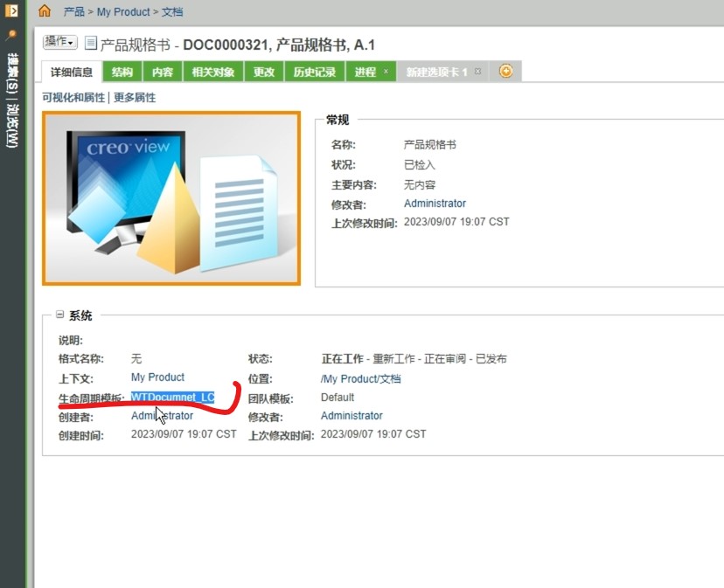Open the 操作 actions dropdown

coord(60,42)
